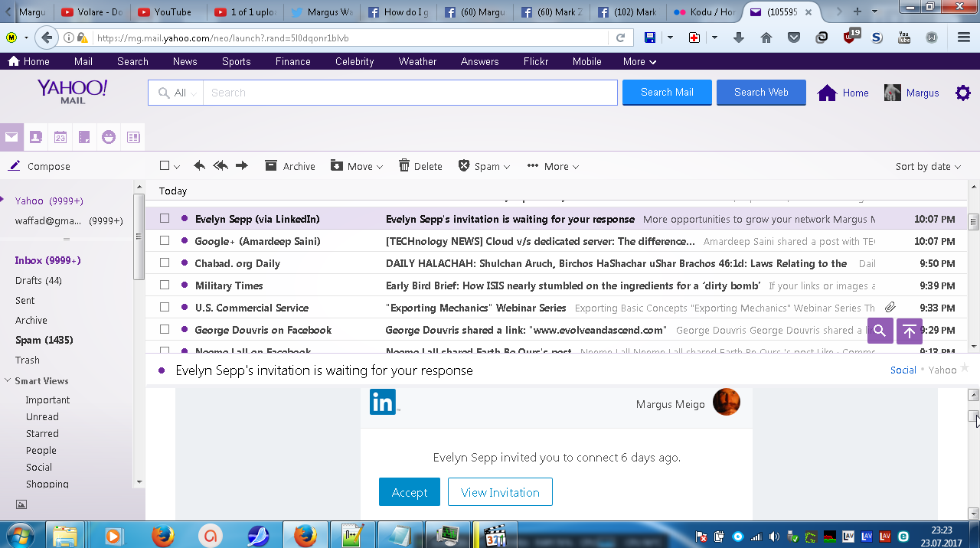
Task: Accept the LinkedIn invitation
Action: pos(409,492)
